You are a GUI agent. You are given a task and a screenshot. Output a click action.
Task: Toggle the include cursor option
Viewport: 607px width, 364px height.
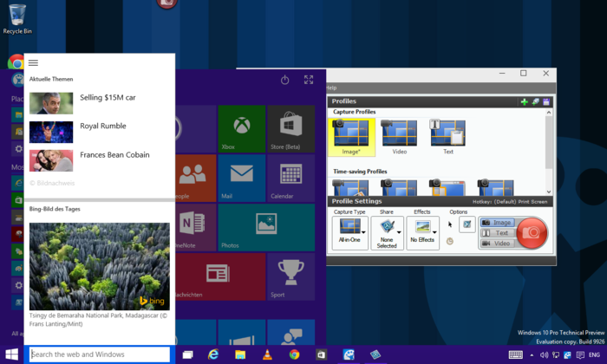[x=450, y=224]
